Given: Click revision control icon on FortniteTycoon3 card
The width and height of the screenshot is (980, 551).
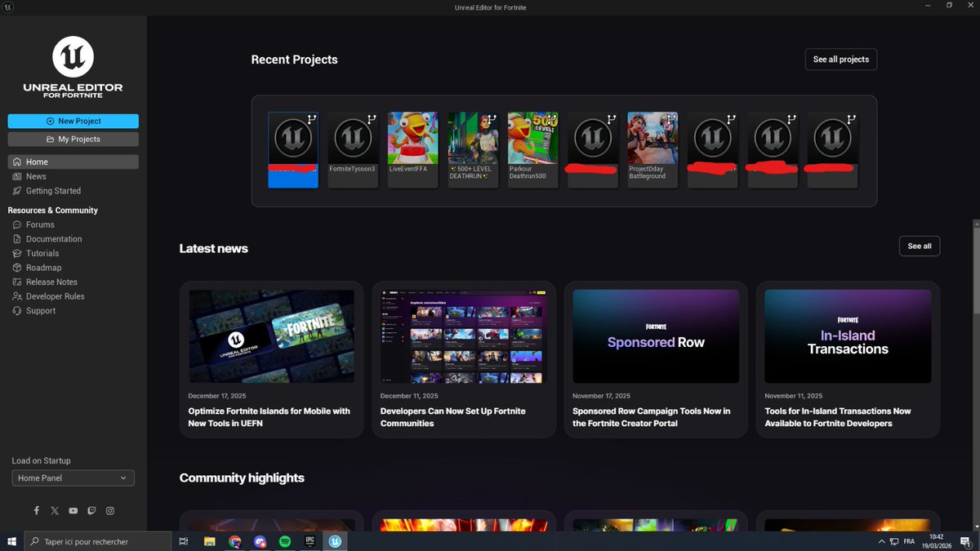Looking at the screenshot, I should click(x=371, y=119).
